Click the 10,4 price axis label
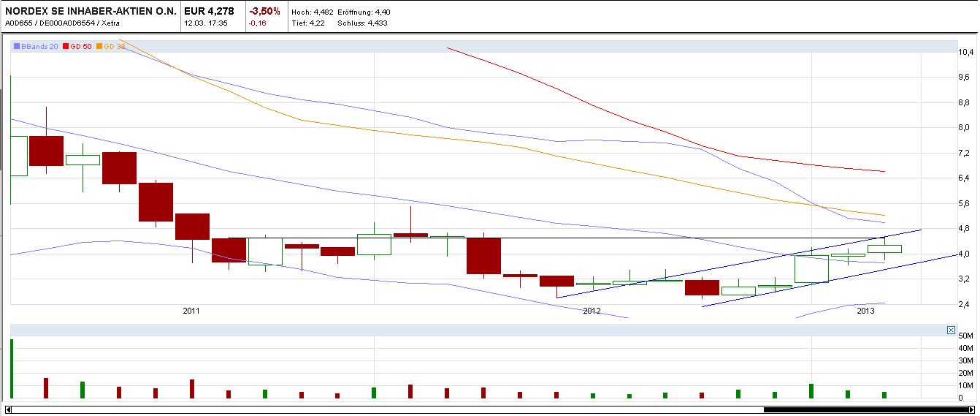The image size is (980, 416). (966, 52)
